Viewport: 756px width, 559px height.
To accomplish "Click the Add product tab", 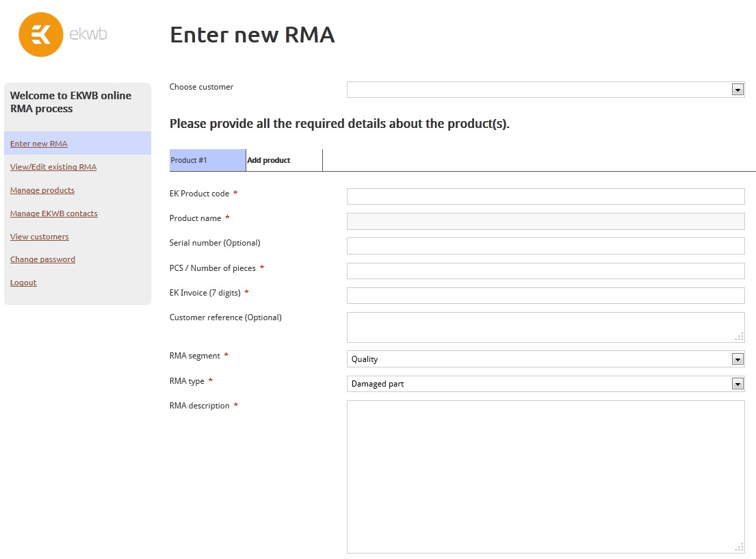I will point(284,160).
